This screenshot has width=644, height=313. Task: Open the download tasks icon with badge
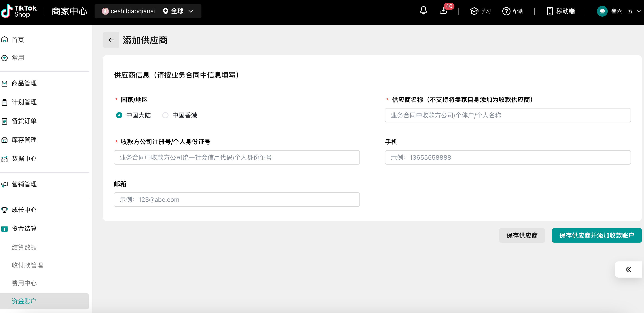coord(443,11)
